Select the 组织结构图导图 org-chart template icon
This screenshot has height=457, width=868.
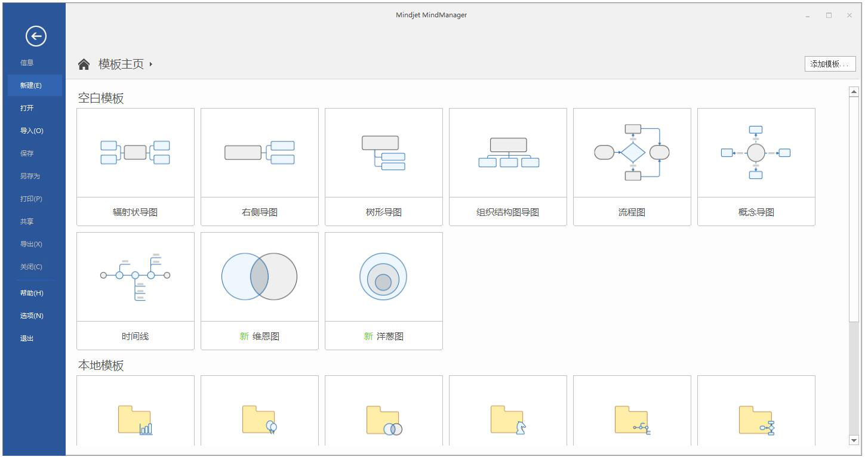(x=508, y=152)
